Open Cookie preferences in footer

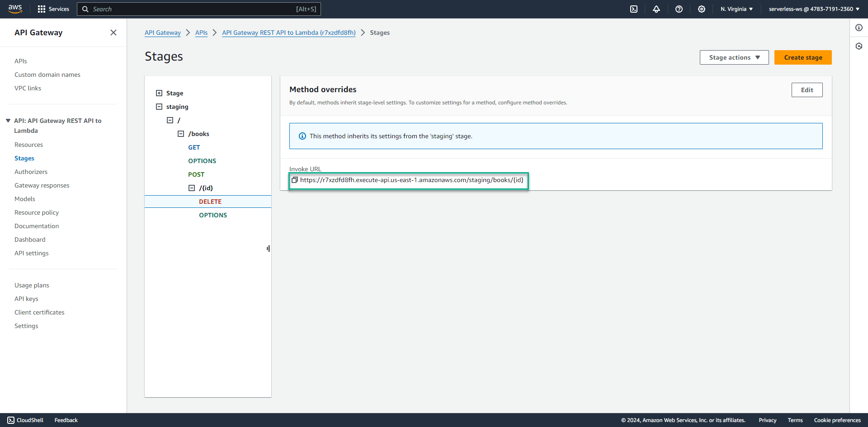click(x=837, y=420)
